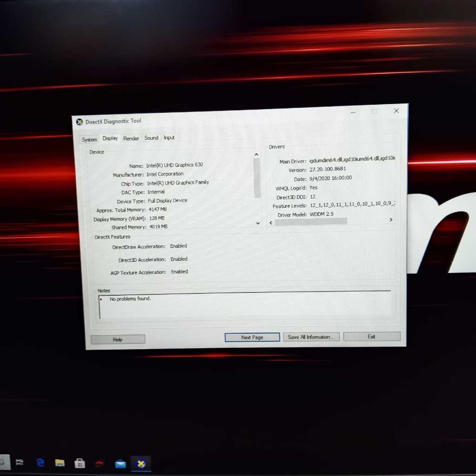Screen dimensions: 476x476
Task: Click Direct3D Acceleration 'Enabled' value
Action: 179,259
